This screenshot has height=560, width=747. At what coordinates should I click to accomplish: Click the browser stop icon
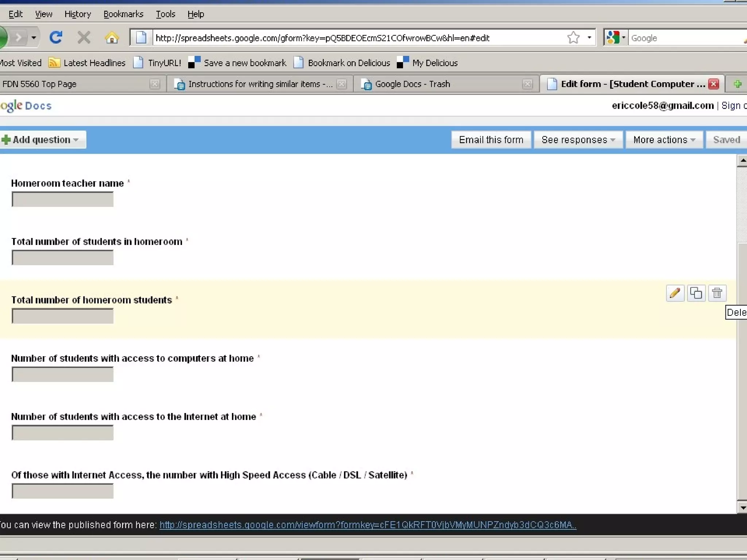point(84,38)
